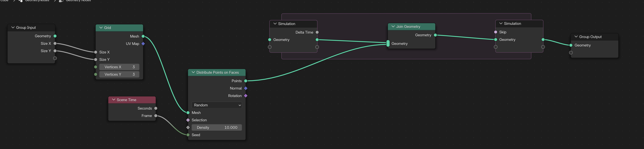The height and width of the screenshot is (149, 644).
Task: Click empty input socket on Group Output
Action: [571, 53]
